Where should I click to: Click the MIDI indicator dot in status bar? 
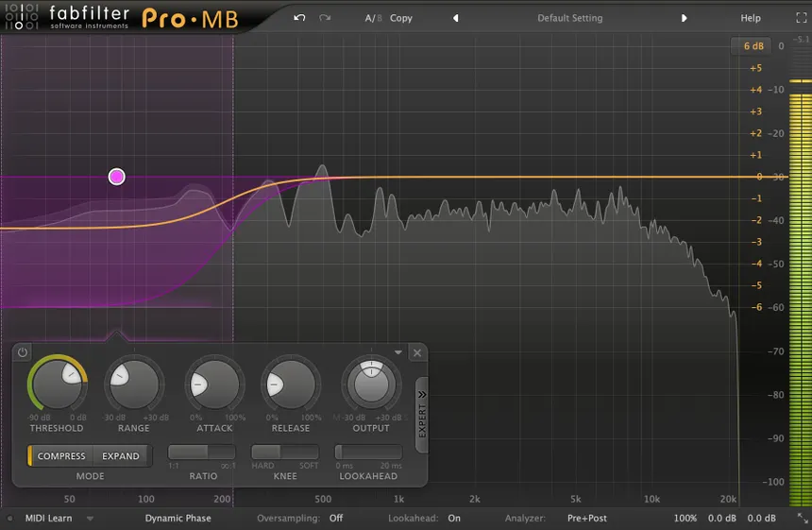pyautogui.click(x=9, y=518)
